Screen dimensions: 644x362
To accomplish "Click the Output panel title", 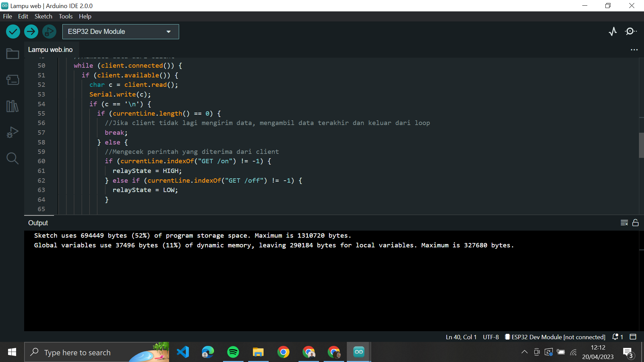I will tap(38, 223).
